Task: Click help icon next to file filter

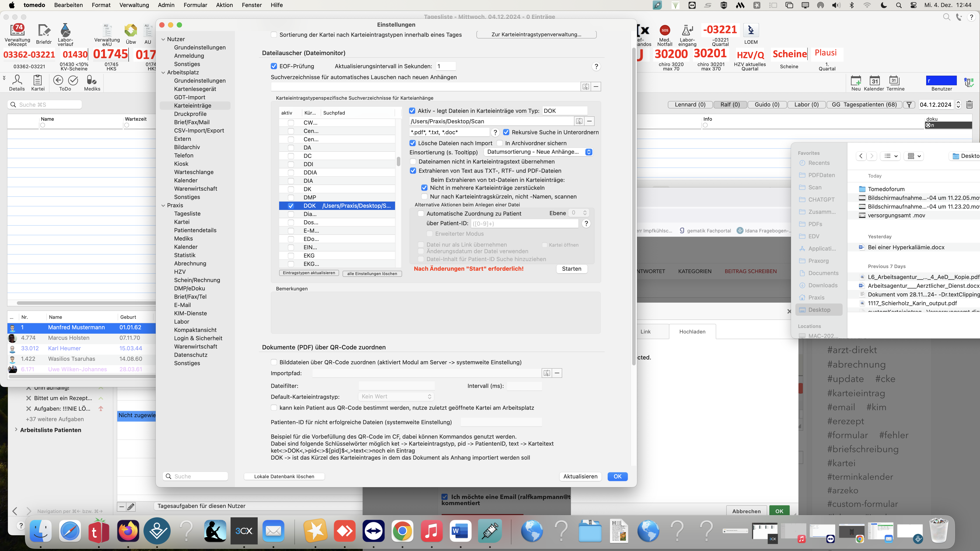Action: click(x=495, y=132)
